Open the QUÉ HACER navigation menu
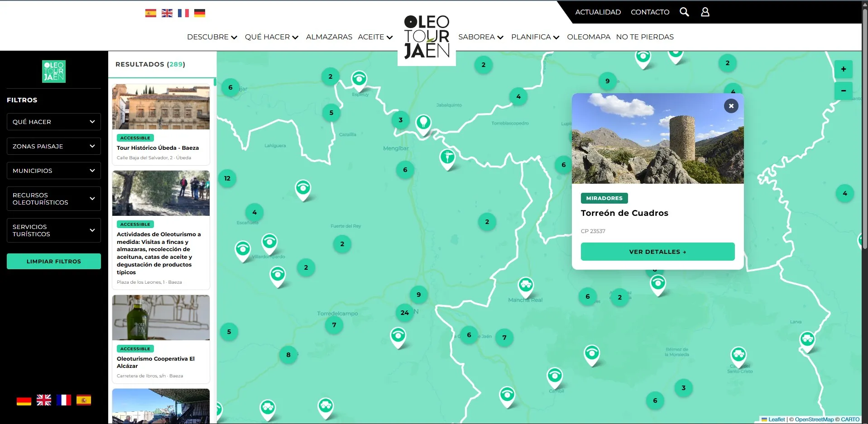The width and height of the screenshot is (868, 424). tap(272, 37)
